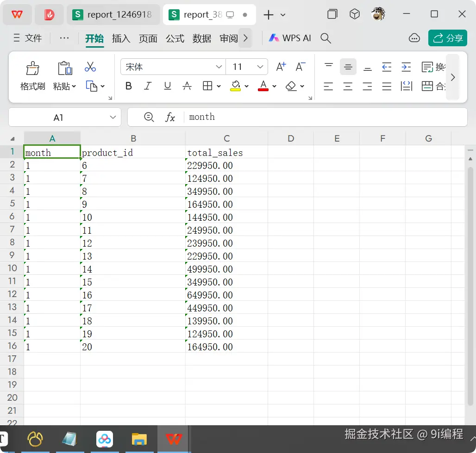Open the font name dropdown

pyautogui.click(x=219, y=67)
